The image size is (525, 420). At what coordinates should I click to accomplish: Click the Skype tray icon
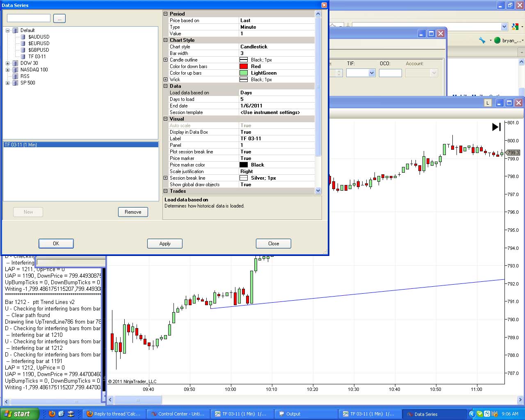[487, 414]
